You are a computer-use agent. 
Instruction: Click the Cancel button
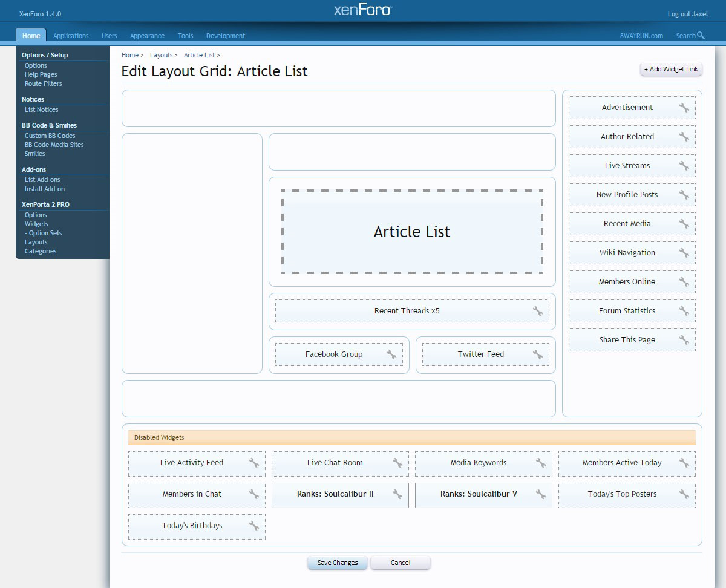click(x=400, y=563)
